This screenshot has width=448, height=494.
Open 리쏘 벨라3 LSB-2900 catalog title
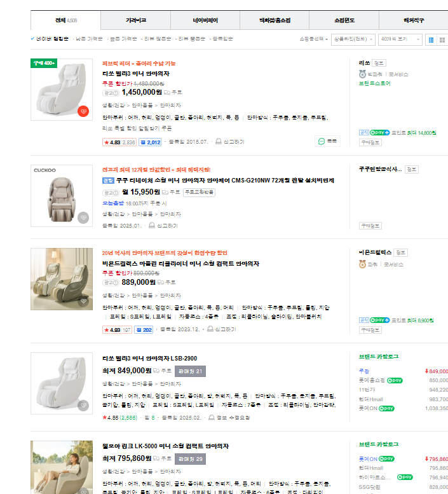point(149,358)
